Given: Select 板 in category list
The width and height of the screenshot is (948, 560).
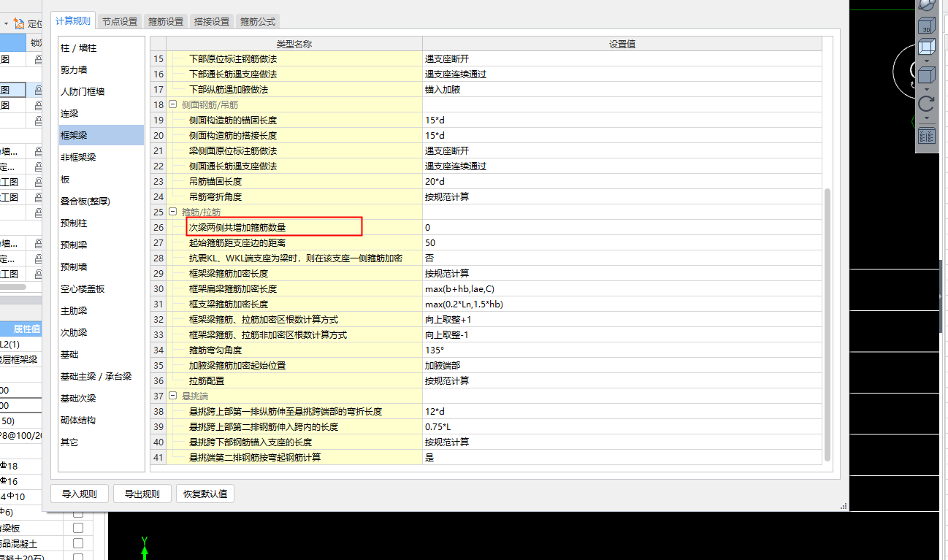Looking at the screenshot, I should click(101, 179).
